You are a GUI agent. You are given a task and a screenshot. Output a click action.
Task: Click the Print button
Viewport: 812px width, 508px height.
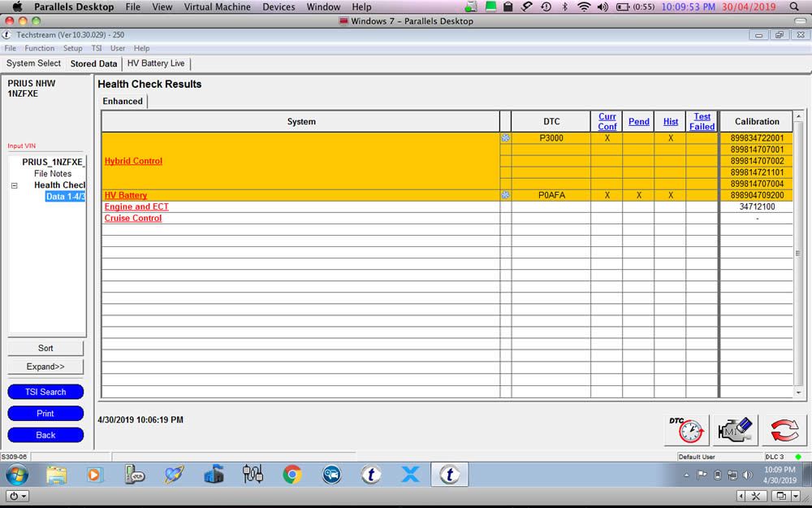coord(45,413)
